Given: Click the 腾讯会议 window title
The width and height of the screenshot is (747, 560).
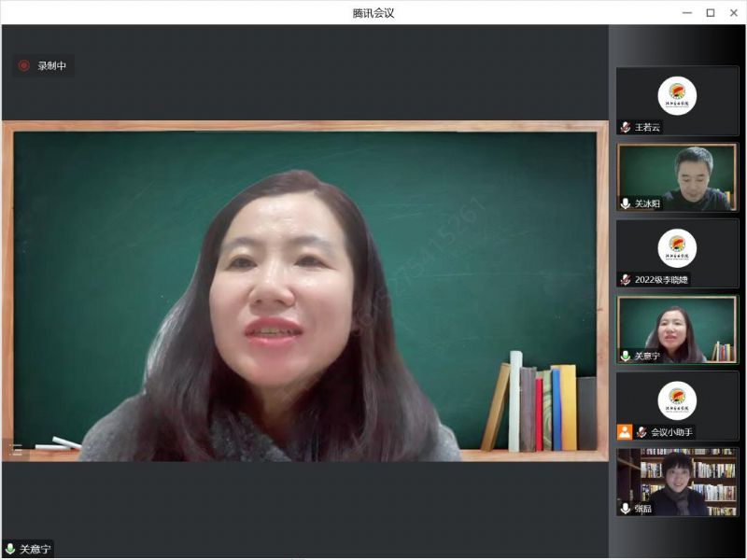Looking at the screenshot, I should [x=373, y=12].
